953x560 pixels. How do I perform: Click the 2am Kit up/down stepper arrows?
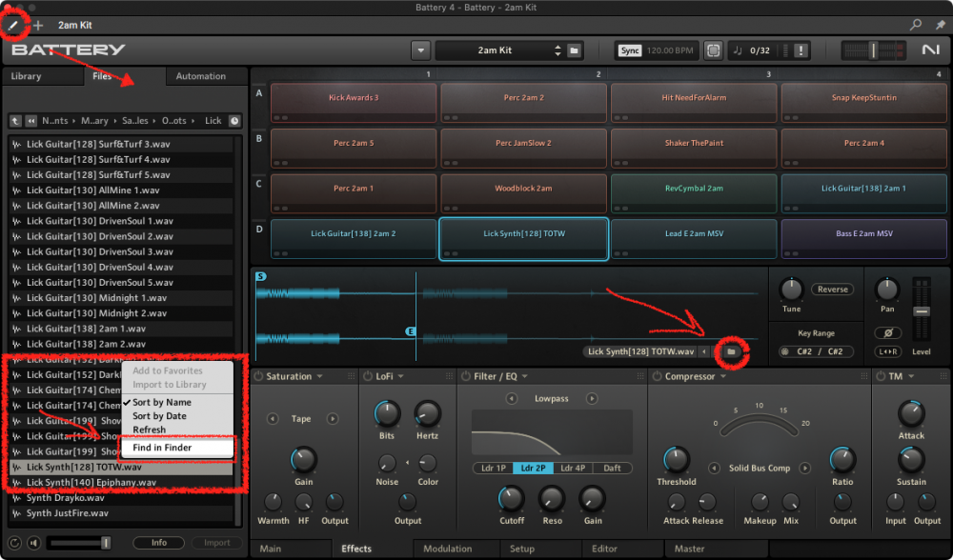click(x=558, y=50)
